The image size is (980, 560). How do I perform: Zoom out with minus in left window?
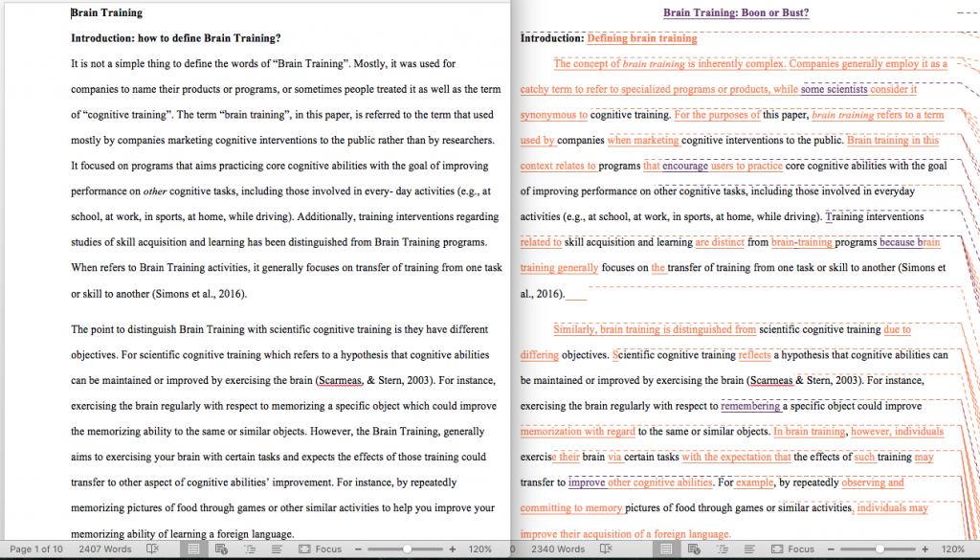tap(360, 549)
